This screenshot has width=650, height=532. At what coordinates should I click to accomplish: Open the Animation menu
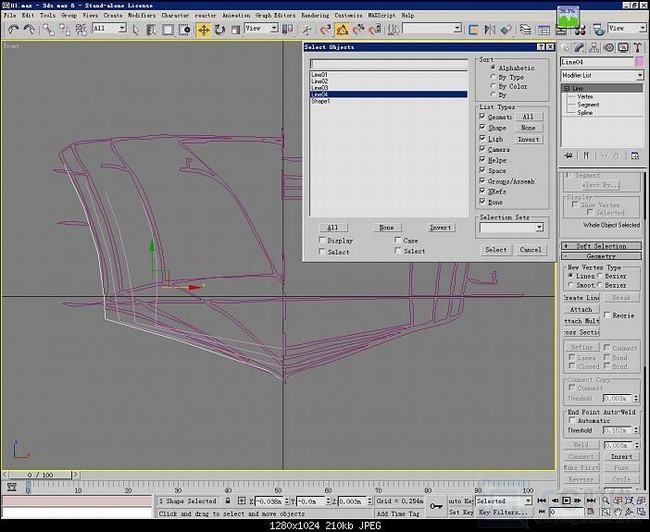click(x=236, y=15)
